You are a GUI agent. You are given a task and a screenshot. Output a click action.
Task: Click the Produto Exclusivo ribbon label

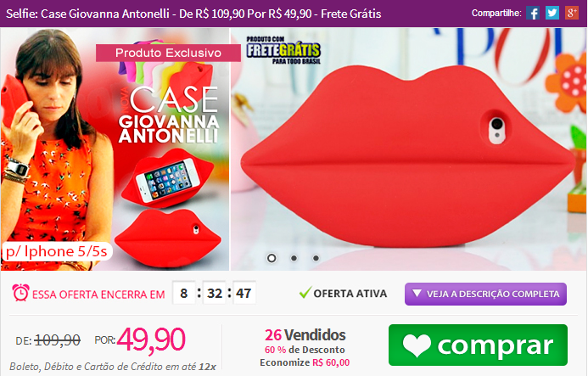click(168, 53)
